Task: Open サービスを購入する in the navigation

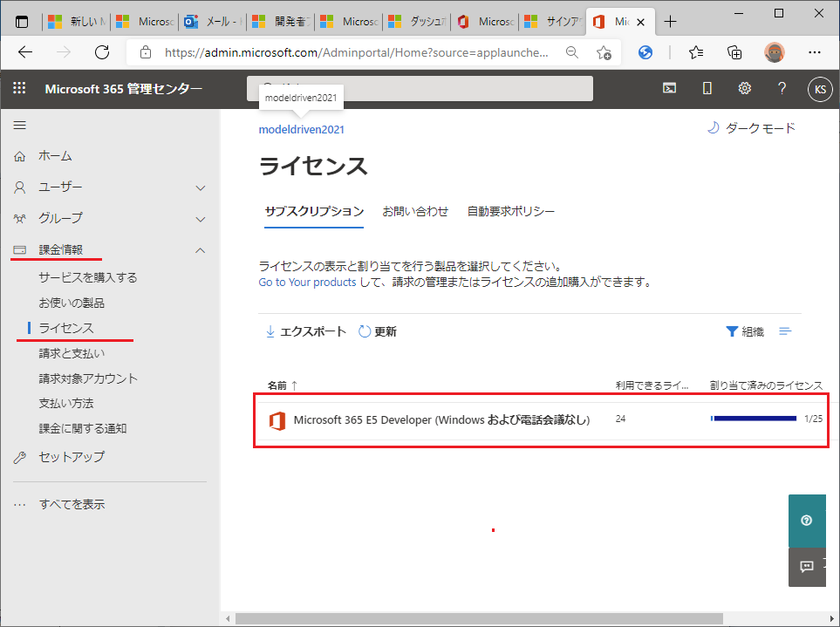Action: 88,277
